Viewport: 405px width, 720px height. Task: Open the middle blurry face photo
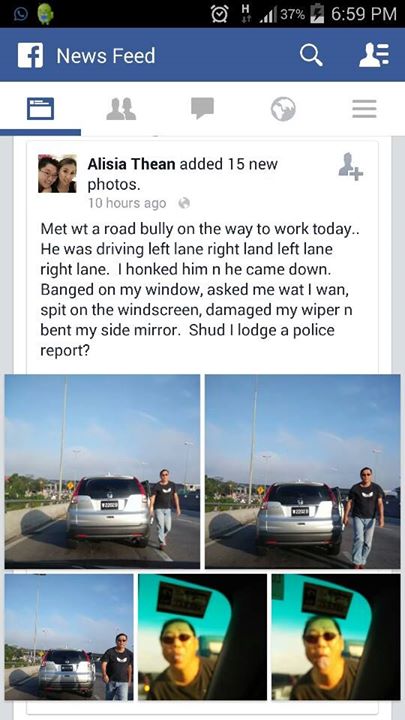202,637
